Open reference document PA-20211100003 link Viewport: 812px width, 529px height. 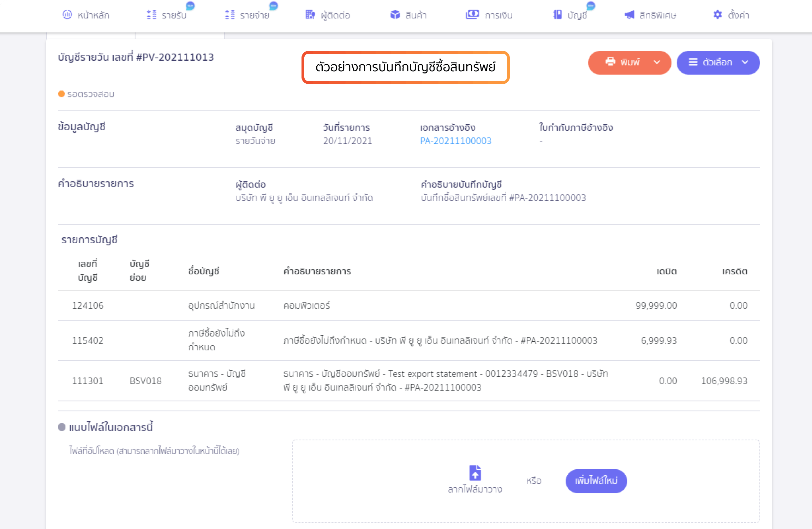[455, 141]
